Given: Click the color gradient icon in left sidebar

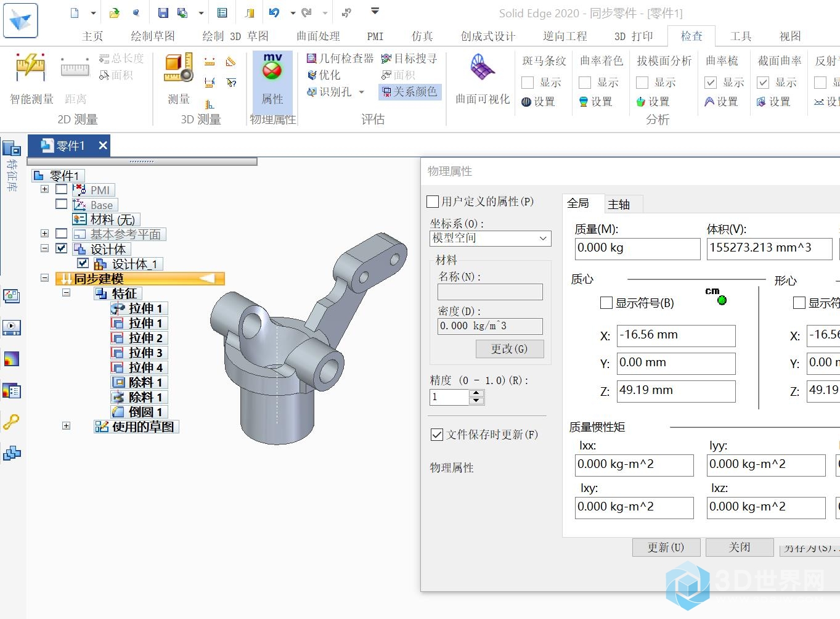Looking at the screenshot, I should pyautogui.click(x=11, y=359).
